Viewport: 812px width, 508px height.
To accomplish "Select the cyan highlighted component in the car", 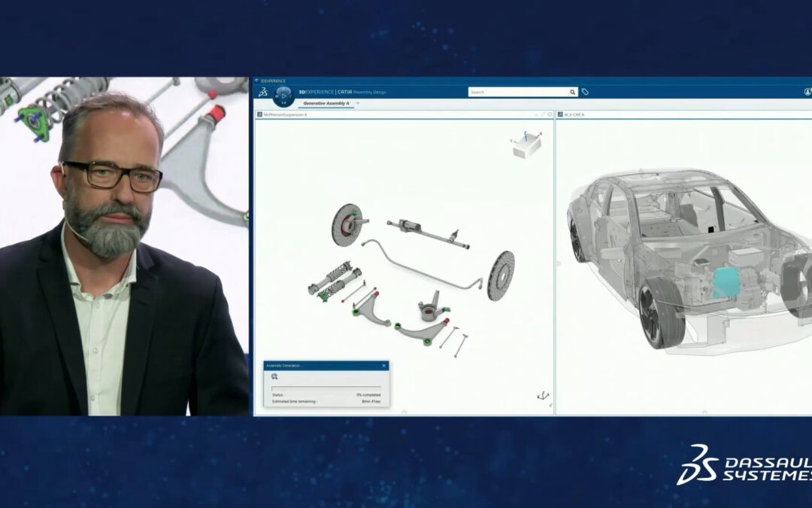I will click(726, 284).
